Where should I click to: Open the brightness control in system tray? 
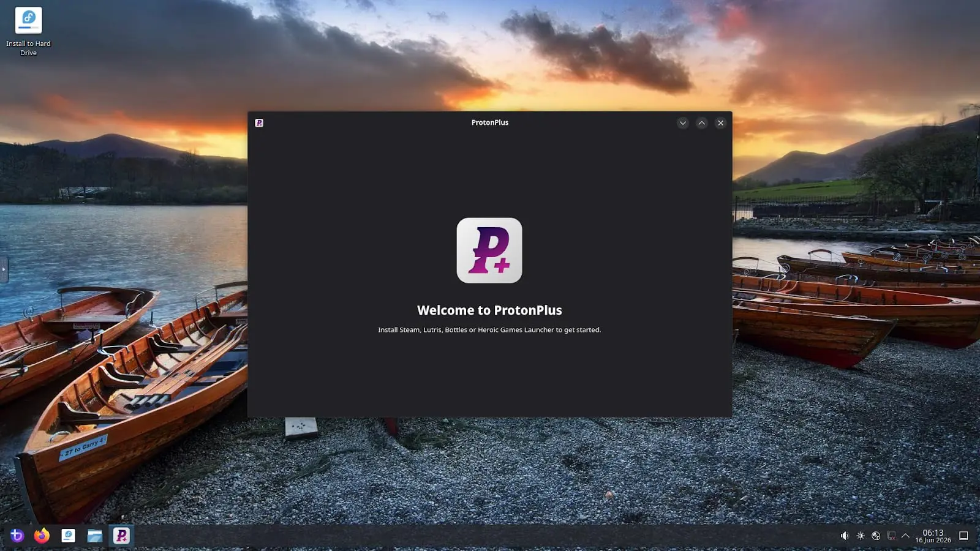(x=861, y=536)
